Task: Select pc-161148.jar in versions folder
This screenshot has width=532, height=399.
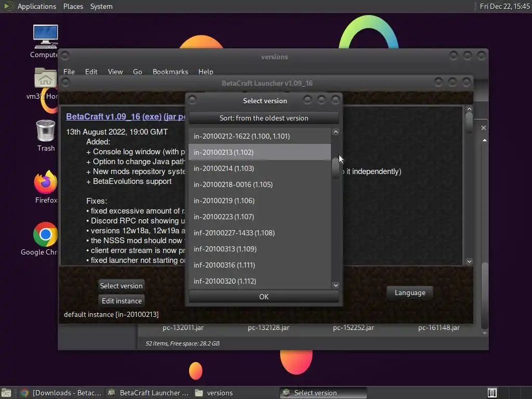Action: pyautogui.click(x=438, y=327)
